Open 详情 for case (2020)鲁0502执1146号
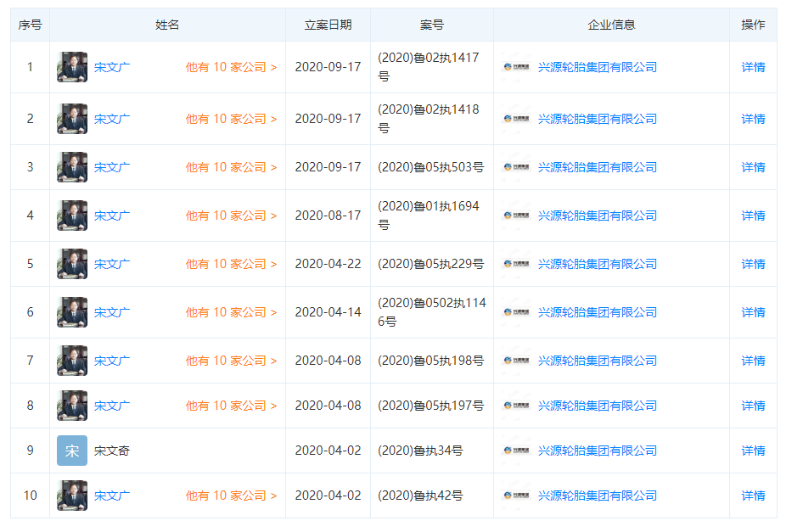This screenshot has width=786, height=532. coord(753,312)
